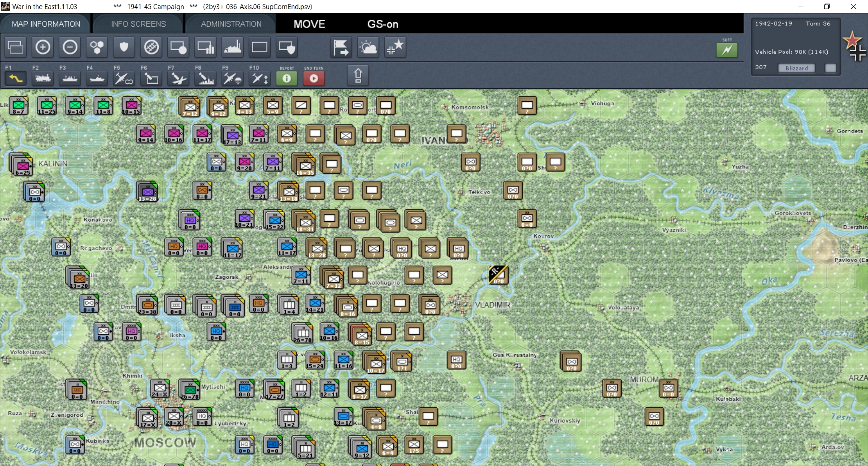Viewport: 868px width, 466px height.
Task: Click the unit-with-circle display icon
Action: coord(178,47)
